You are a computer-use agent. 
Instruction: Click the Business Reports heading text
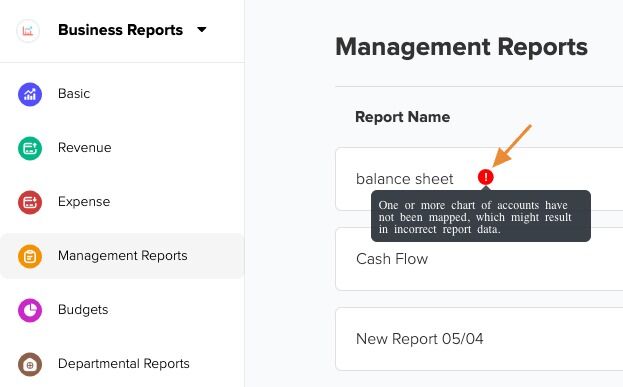(120, 30)
